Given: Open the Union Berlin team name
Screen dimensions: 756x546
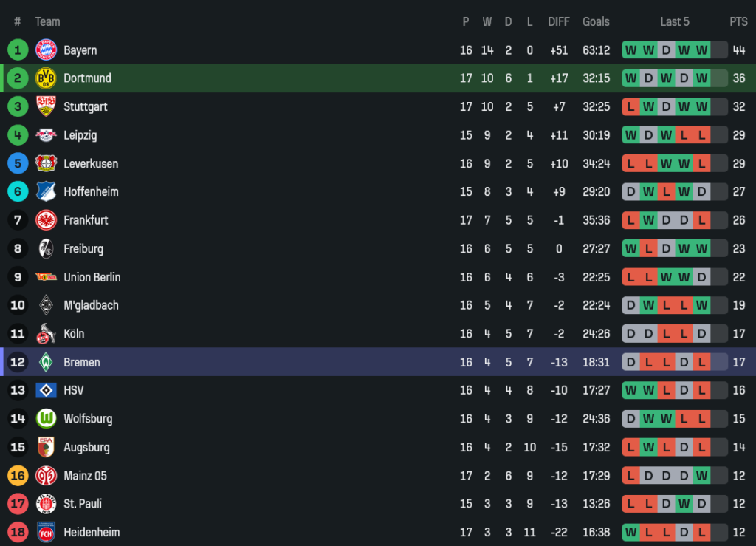Looking at the screenshot, I should (x=92, y=277).
